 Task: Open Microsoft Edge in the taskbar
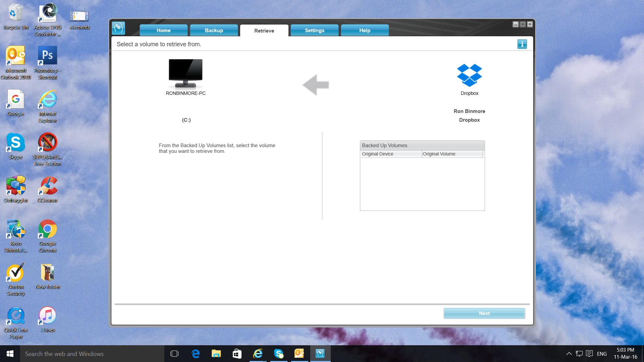tap(196, 354)
